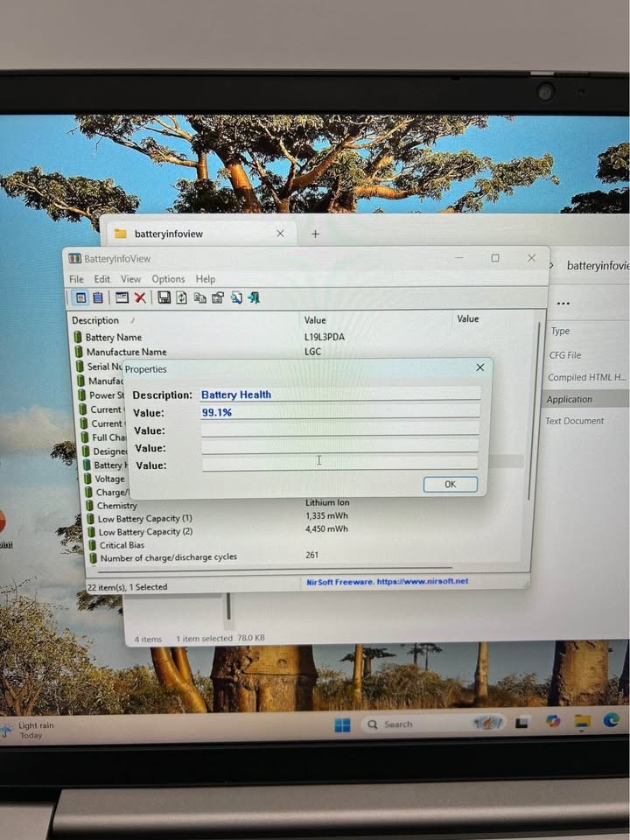Select the batteryinfoview tab in File Explorer
Image resolution: width=630 pixels, height=840 pixels.
tap(197, 234)
